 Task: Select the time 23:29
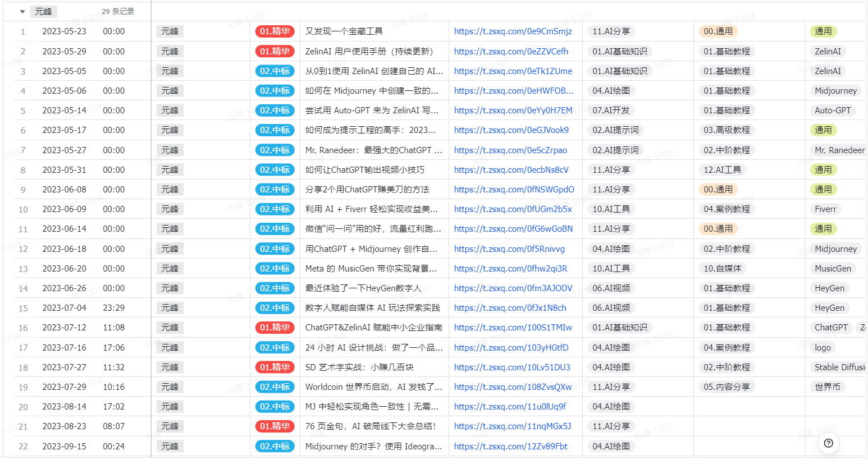(x=113, y=308)
